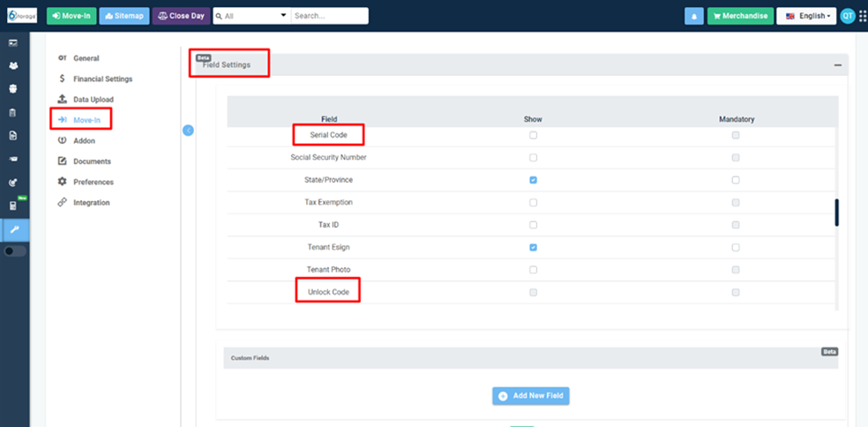Uncheck Show for State/Province
The image size is (868, 427).
click(x=533, y=180)
